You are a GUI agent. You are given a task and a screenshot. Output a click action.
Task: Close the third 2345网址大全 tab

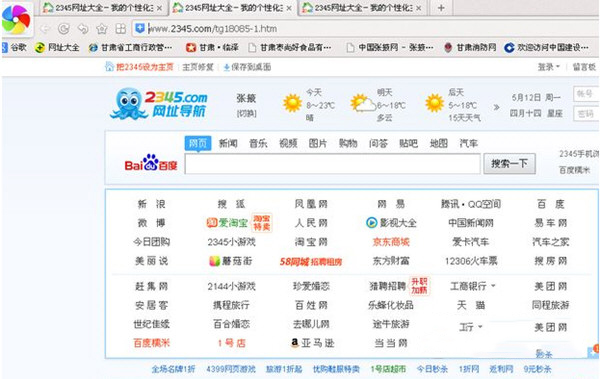pos(419,8)
